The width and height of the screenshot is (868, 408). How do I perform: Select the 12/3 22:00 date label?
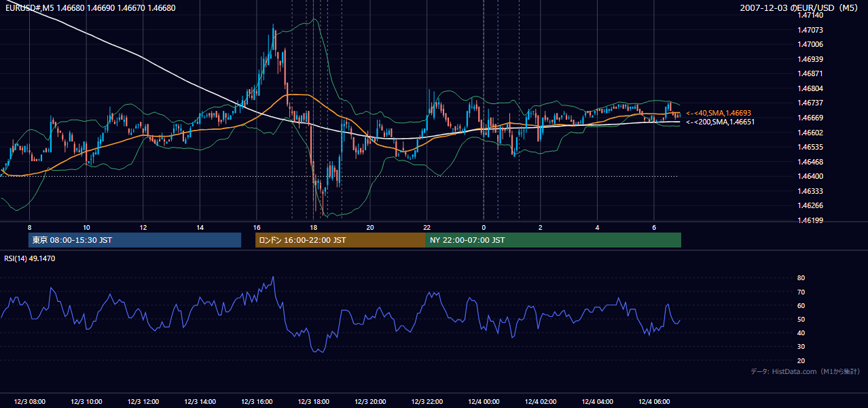pyautogui.click(x=427, y=402)
